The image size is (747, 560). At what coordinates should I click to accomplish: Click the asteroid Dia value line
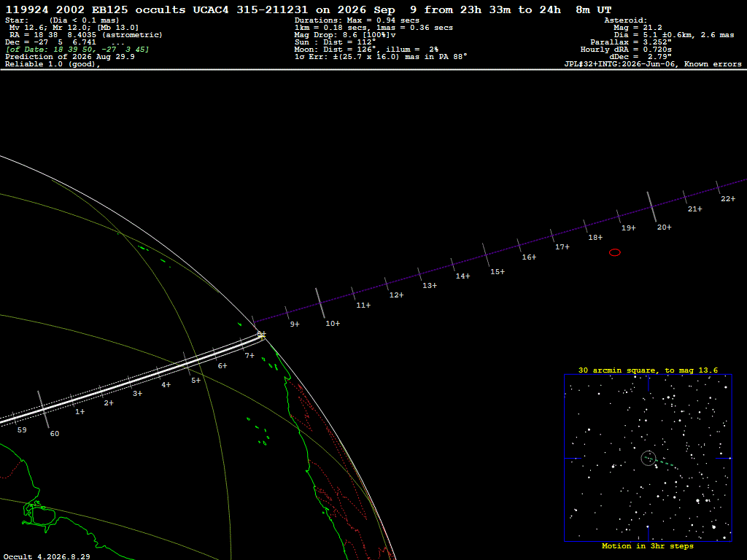pyautogui.click(x=673, y=35)
